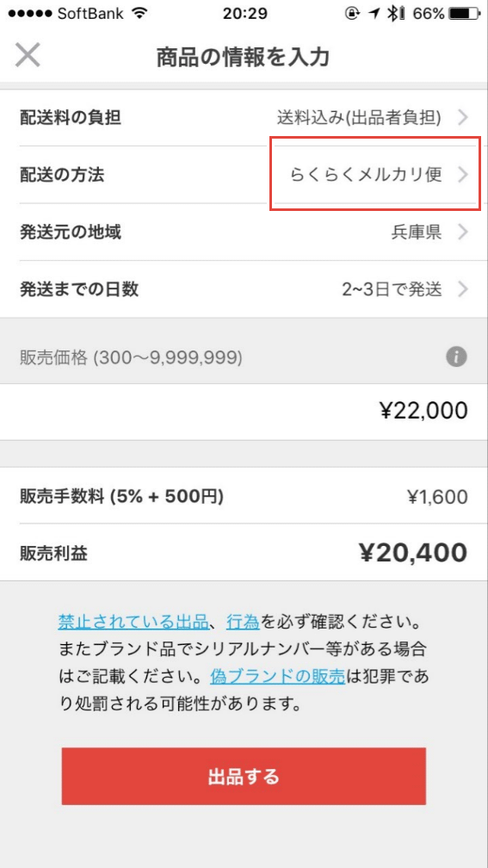Screen dimensions: 488x868
Task: Select 送料込み(出品者負担) value
Action: pyautogui.click(x=359, y=117)
